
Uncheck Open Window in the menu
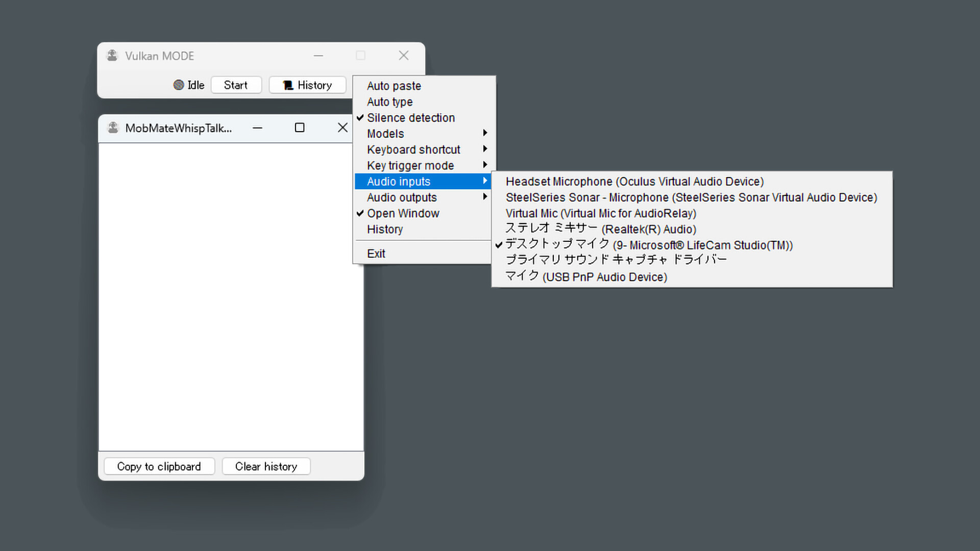click(403, 213)
